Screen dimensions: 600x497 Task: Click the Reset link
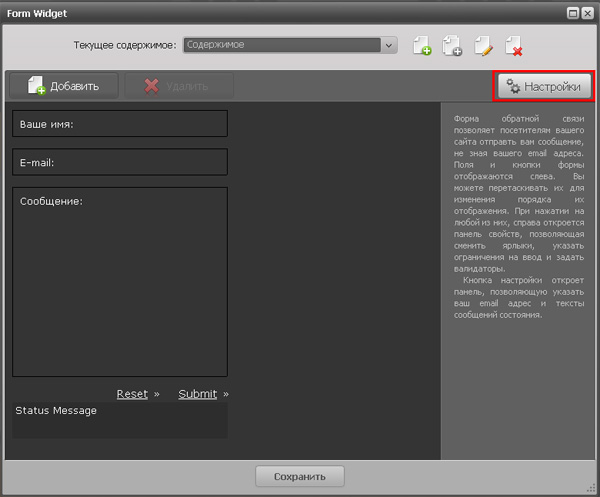132,394
